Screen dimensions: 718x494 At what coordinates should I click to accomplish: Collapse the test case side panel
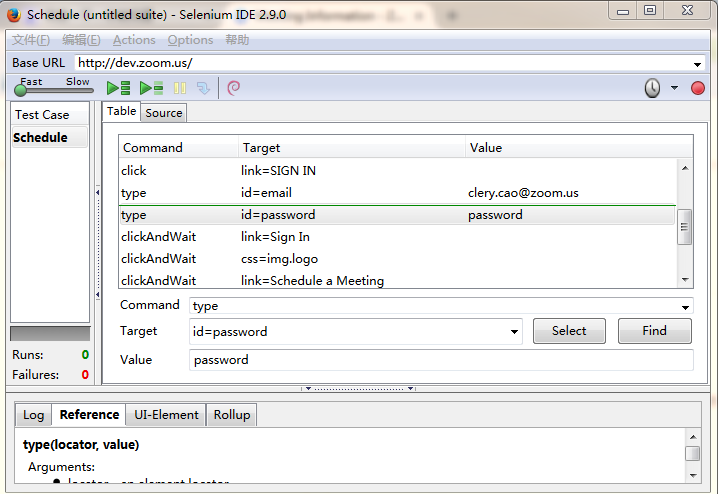[98, 243]
